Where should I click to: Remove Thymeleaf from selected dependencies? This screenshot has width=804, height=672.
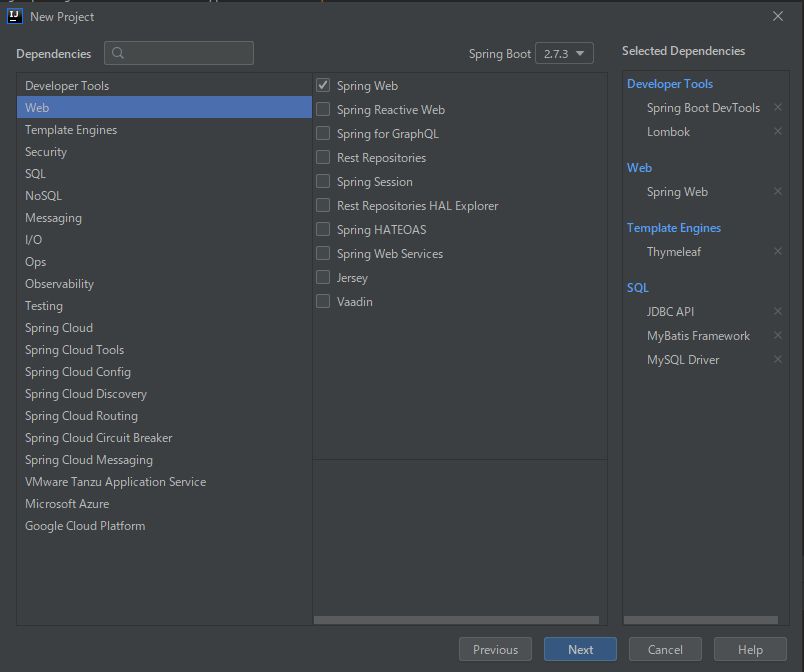[777, 251]
